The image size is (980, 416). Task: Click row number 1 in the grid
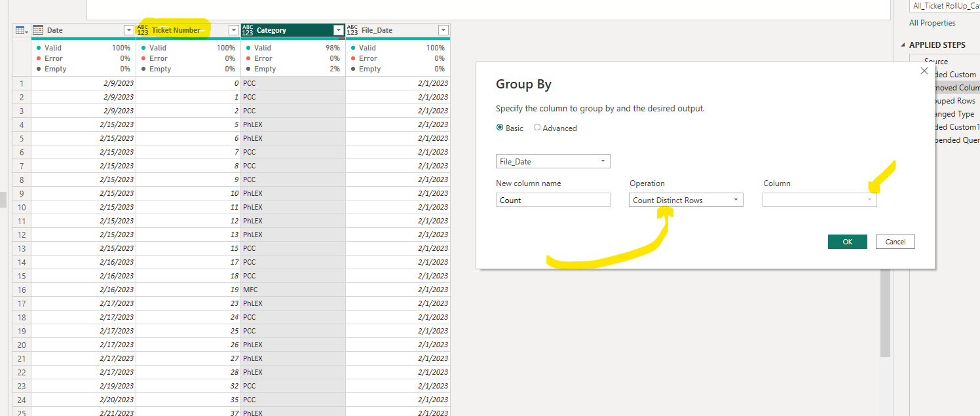click(x=22, y=83)
